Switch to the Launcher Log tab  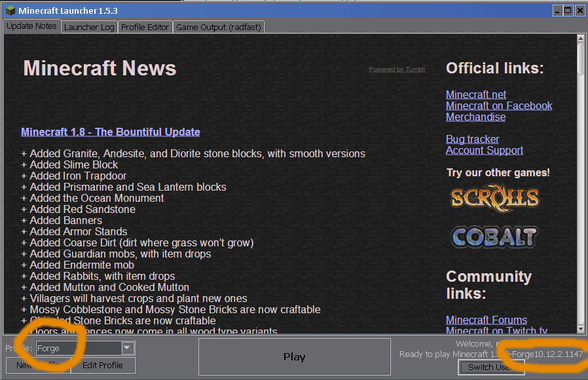tap(88, 27)
